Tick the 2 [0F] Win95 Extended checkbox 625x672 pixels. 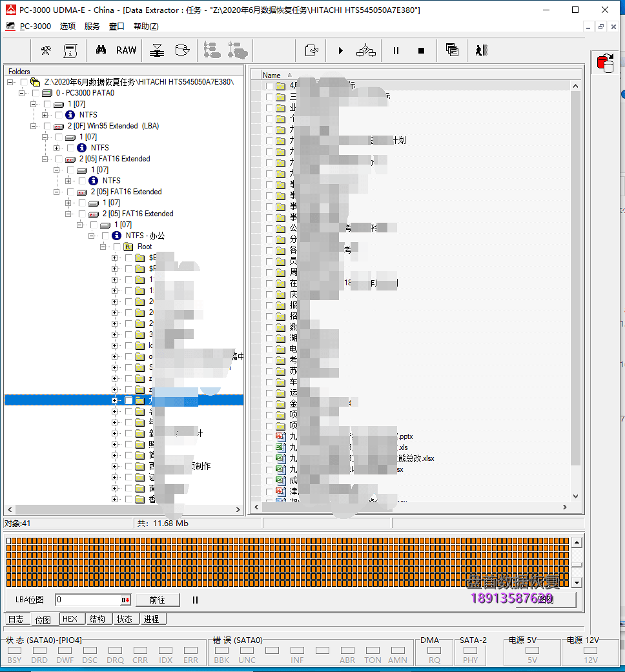click(x=47, y=126)
